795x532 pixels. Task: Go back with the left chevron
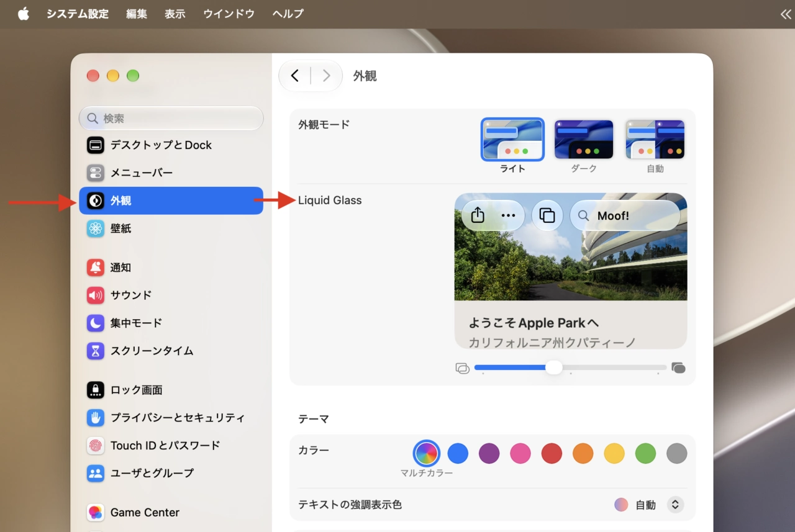(295, 76)
